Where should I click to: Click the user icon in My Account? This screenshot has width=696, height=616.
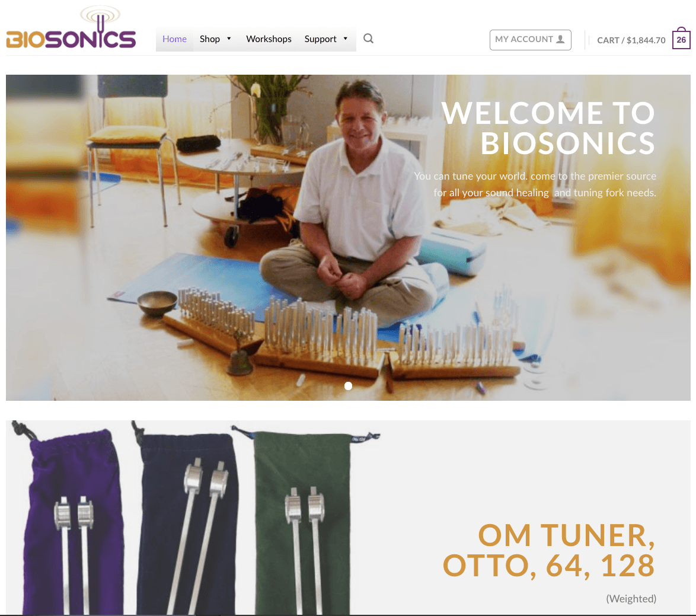(x=561, y=39)
